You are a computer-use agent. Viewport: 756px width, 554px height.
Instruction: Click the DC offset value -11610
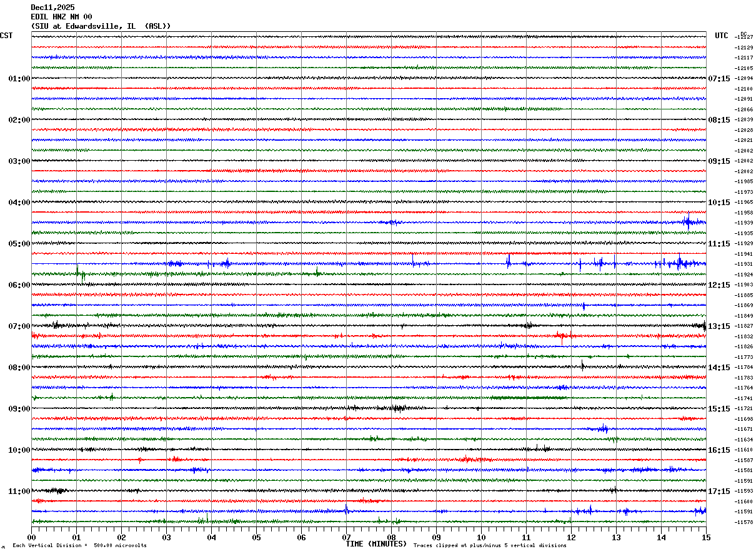pos(744,450)
